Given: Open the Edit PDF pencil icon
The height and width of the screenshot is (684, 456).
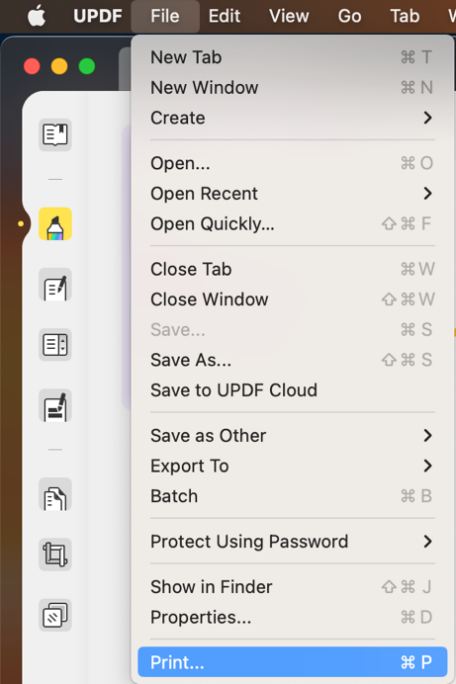Looking at the screenshot, I should pos(55,285).
